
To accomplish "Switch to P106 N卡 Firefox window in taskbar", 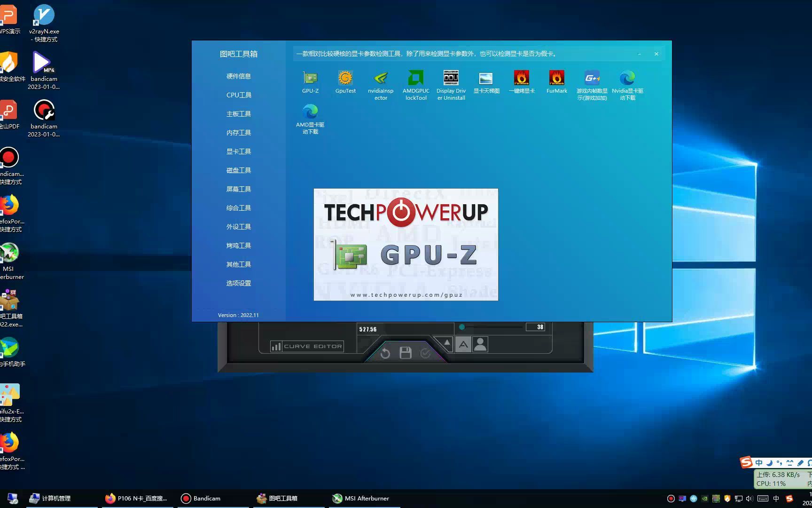I will (137, 498).
